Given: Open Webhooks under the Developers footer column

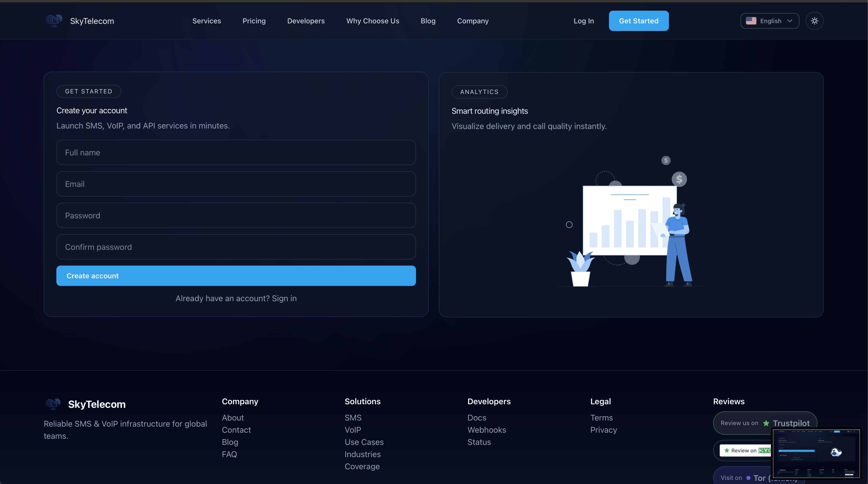Looking at the screenshot, I should (487, 430).
